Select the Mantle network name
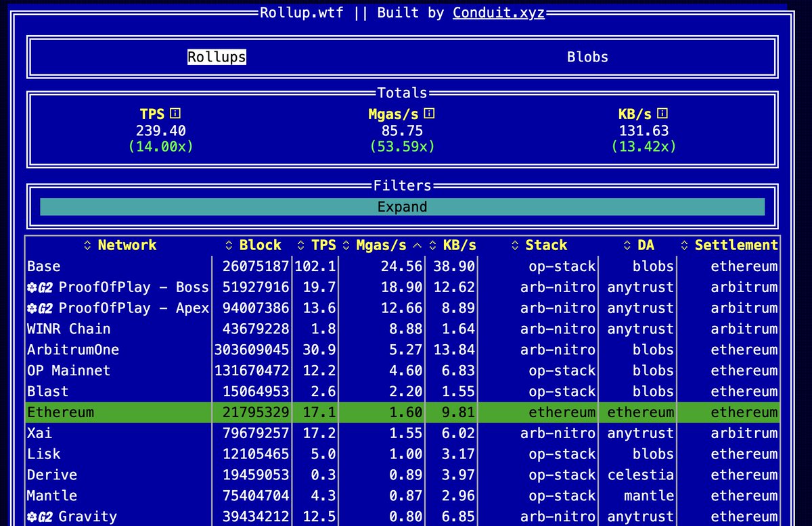This screenshot has height=526, width=812. tap(52, 496)
